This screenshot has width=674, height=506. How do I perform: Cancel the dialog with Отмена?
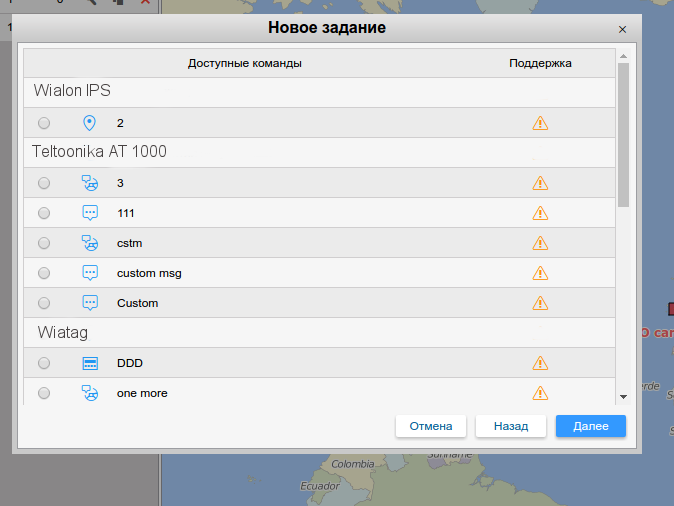(431, 426)
